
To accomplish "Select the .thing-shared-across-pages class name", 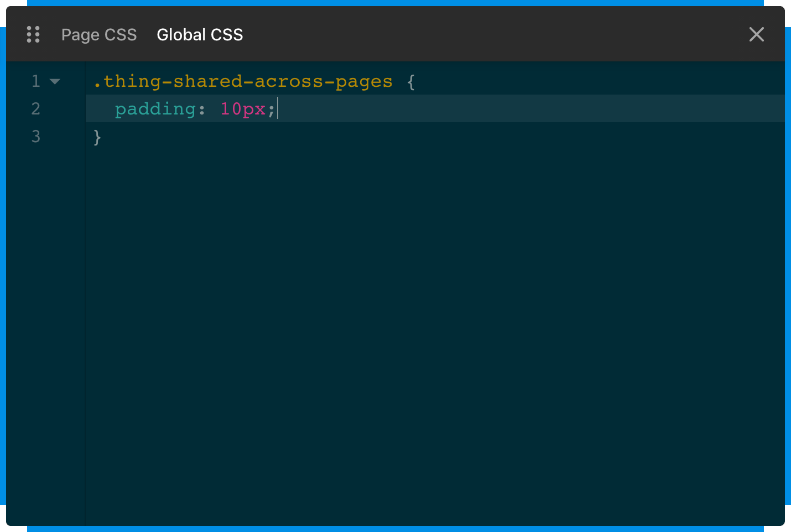I will (242, 81).
